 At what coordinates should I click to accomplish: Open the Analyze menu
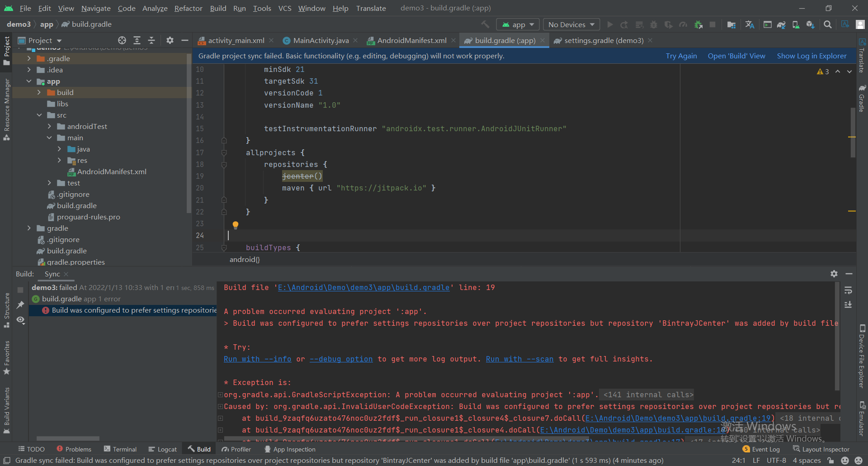pyautogui.click(x=155, y=8)
